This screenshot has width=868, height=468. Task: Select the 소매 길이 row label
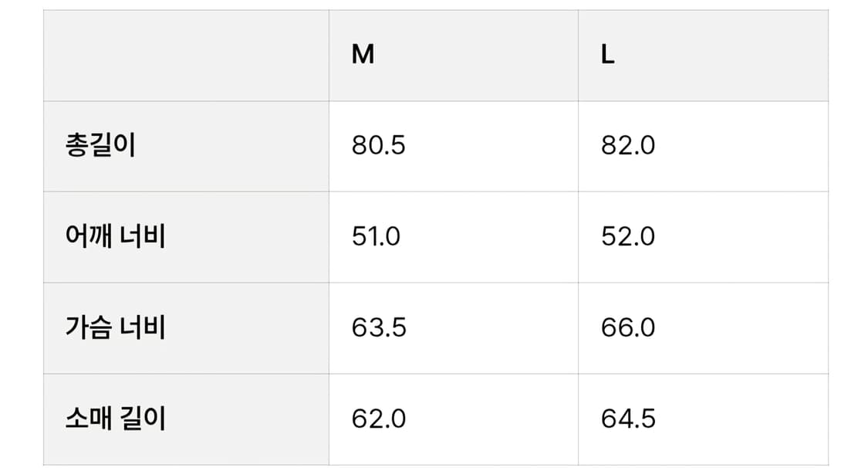point(116,419)
